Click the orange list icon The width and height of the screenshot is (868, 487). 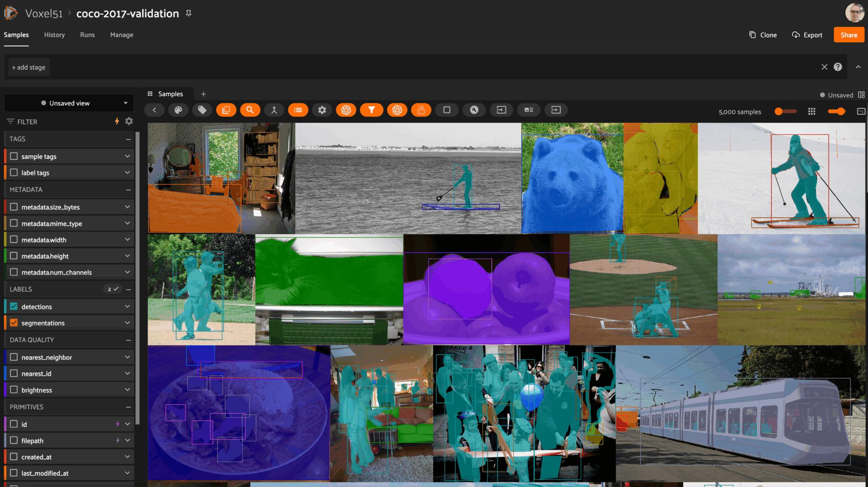click(298, 110)
